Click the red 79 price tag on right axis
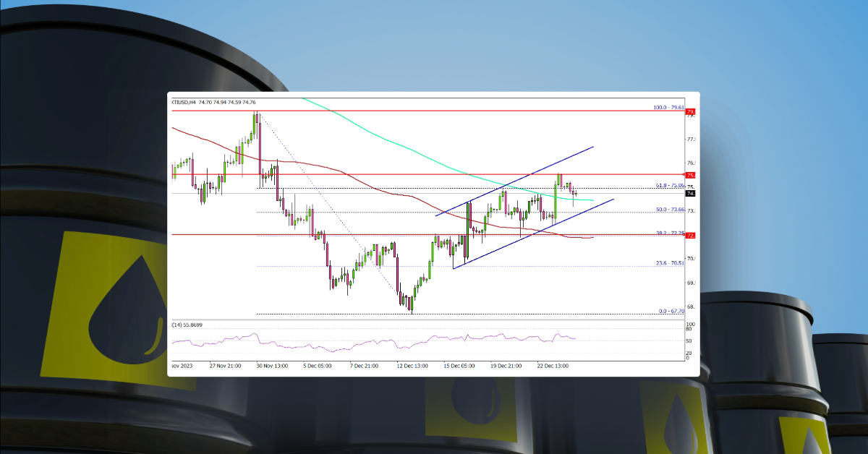Image resolution: width=868 pixels, height=454 pixels. (x=690, y=111)
